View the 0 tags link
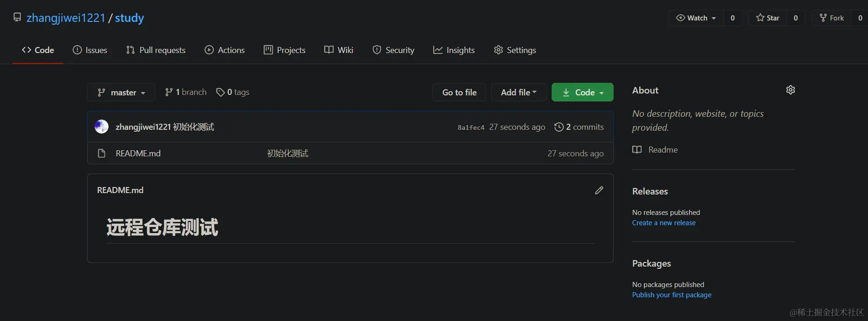868x321 pixels. tap(232, 92)
